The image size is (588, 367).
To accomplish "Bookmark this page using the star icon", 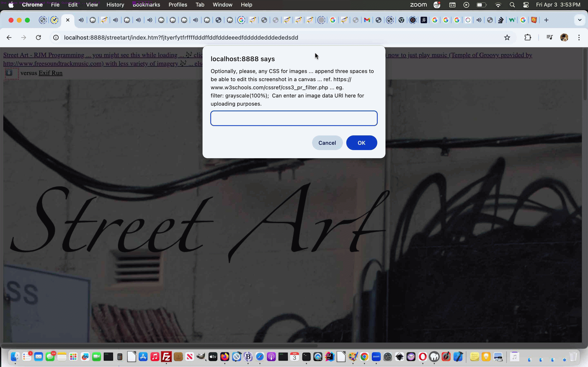I will pyautogui.click(x=507, y=38).
